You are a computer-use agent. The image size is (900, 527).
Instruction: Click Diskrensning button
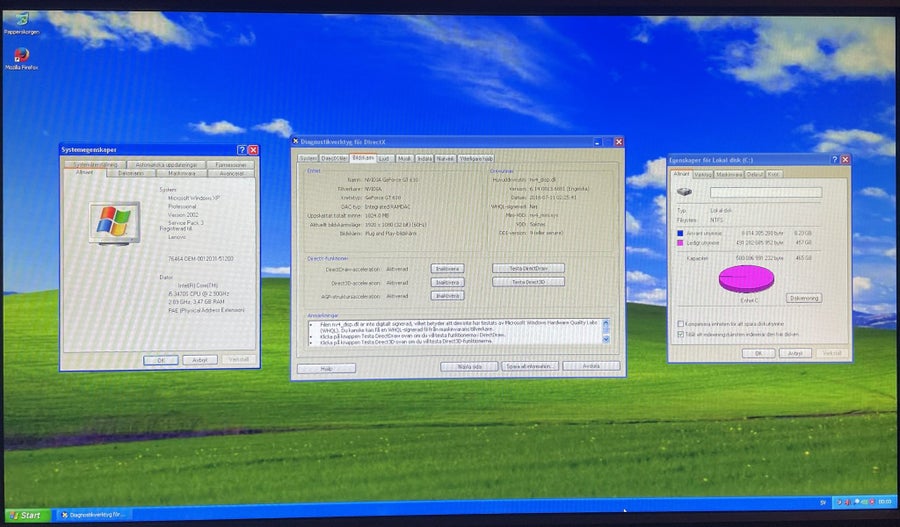804,299
